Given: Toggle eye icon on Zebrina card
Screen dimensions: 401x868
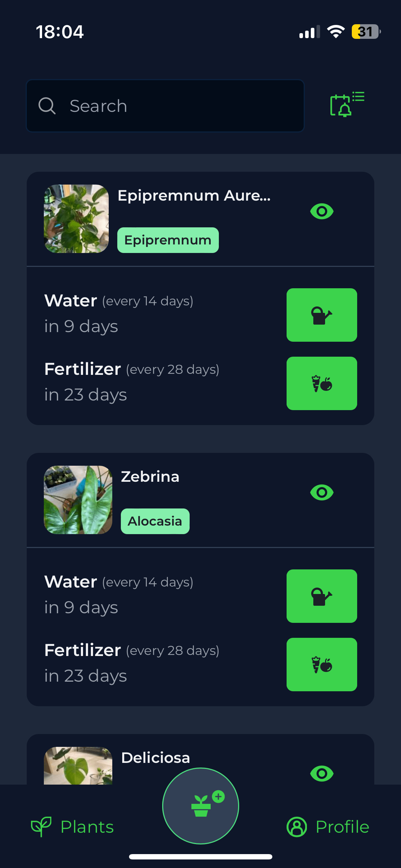Looking at the screenshot, I should [322, 492].
